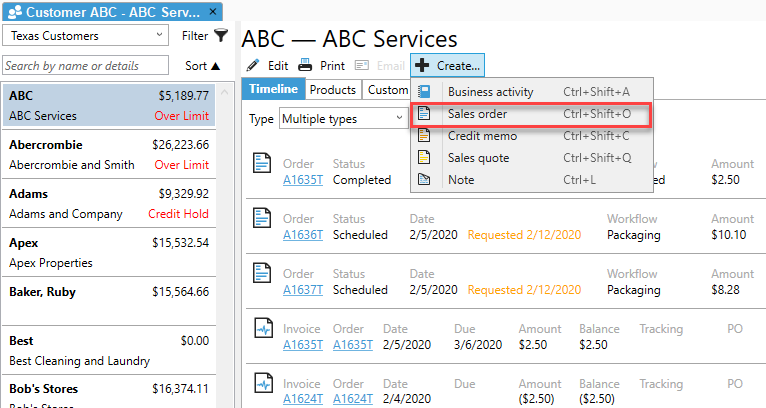Image resolution: width=766 pixels, height=408 pixels.
Task: Choose Sales order from Create menu
Action: click(532, 114)
